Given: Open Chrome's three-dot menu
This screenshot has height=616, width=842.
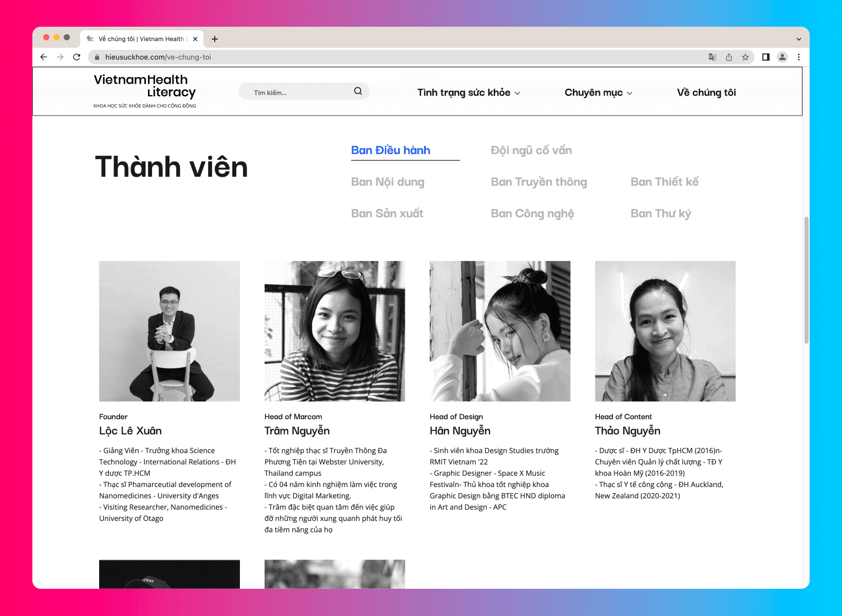Looking at the screenshot, I should [798, 57].
